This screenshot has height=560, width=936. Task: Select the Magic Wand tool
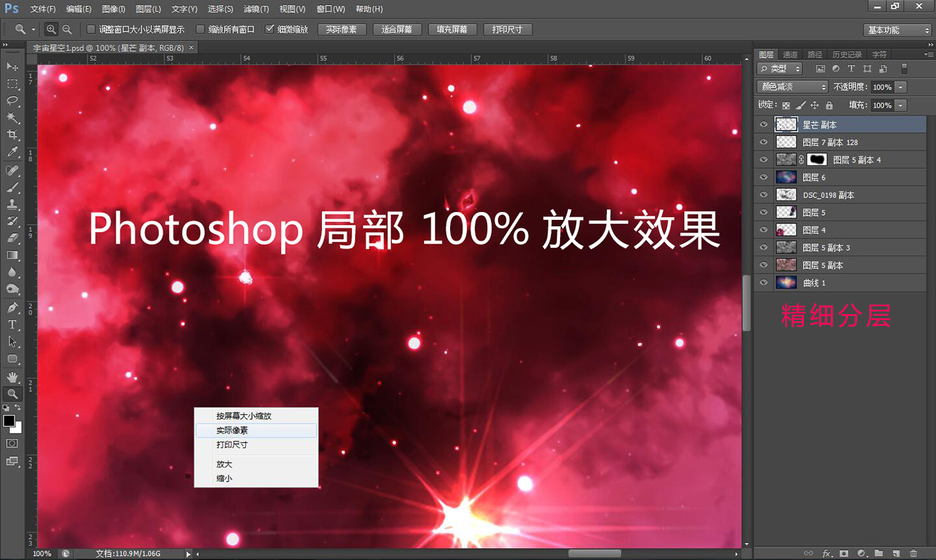coord(13,118)
